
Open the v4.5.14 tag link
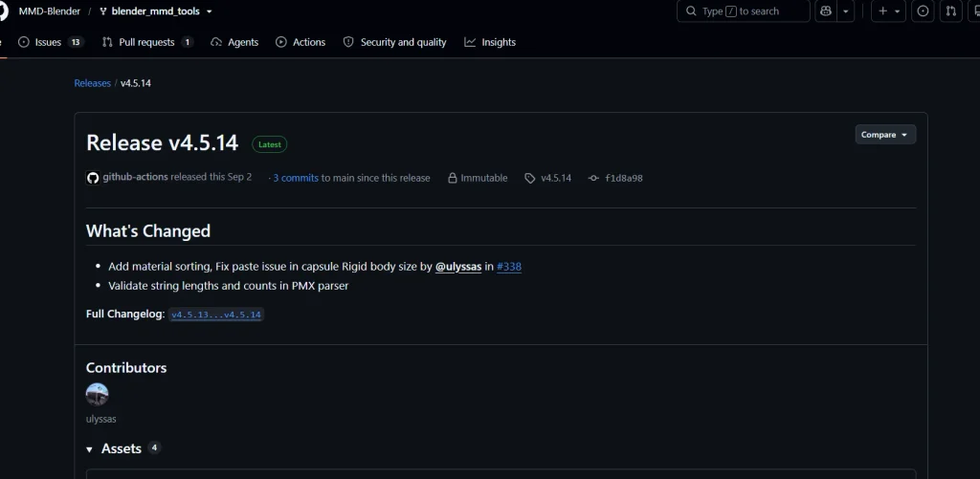pos(556,178)
